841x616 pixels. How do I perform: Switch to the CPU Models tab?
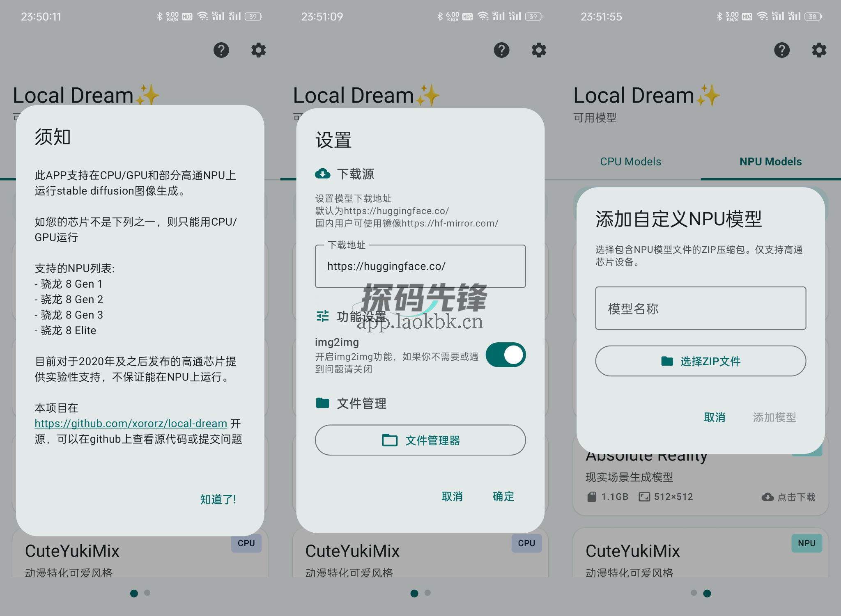coord(630,162)
